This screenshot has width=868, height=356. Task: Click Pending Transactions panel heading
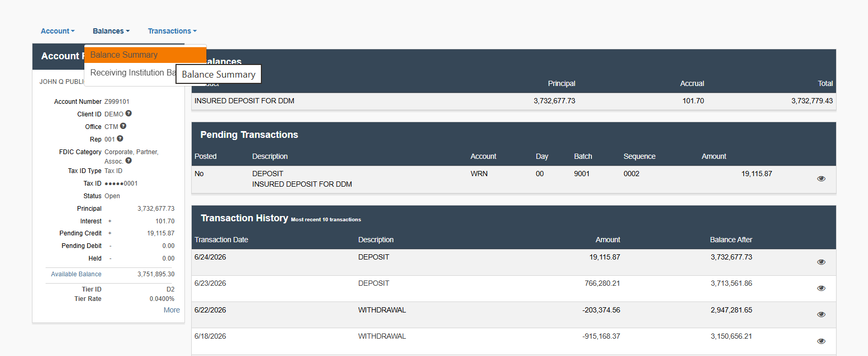pyautogui.click(x=249, y=135)
